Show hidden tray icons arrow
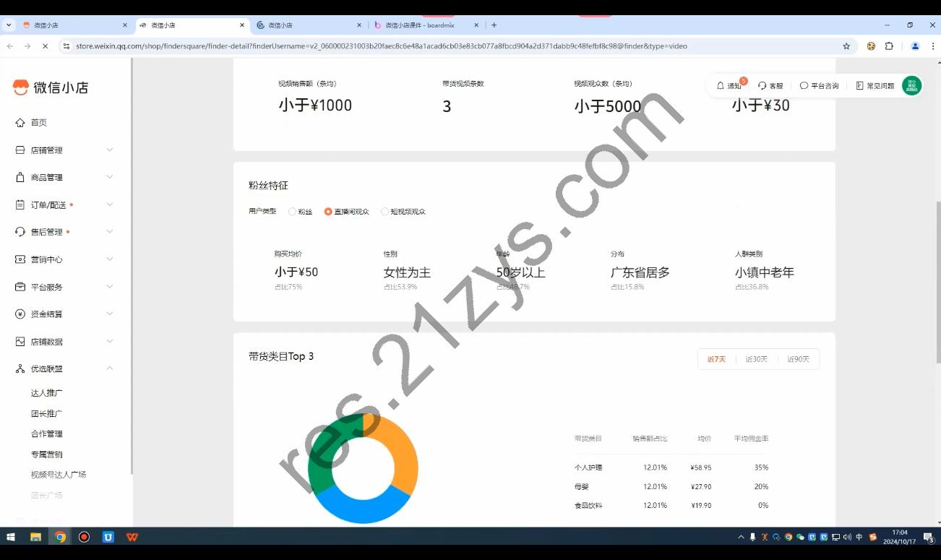Screen dimensions: 941x560 741,537
